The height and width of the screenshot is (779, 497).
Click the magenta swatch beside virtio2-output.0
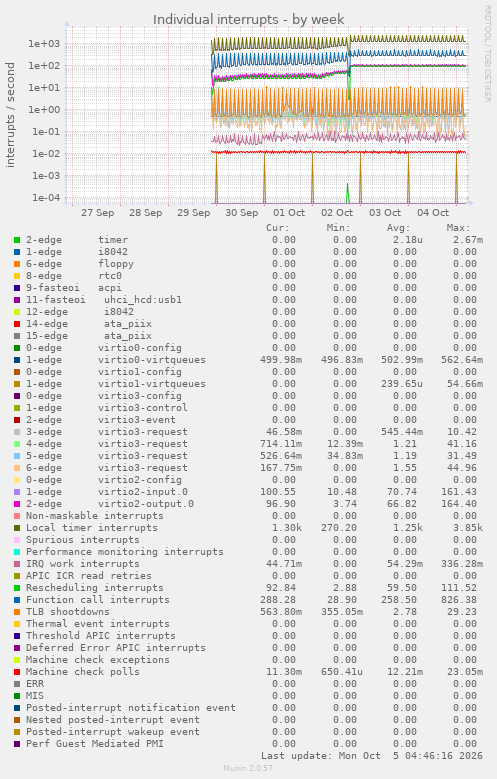(x=17, y=504)
